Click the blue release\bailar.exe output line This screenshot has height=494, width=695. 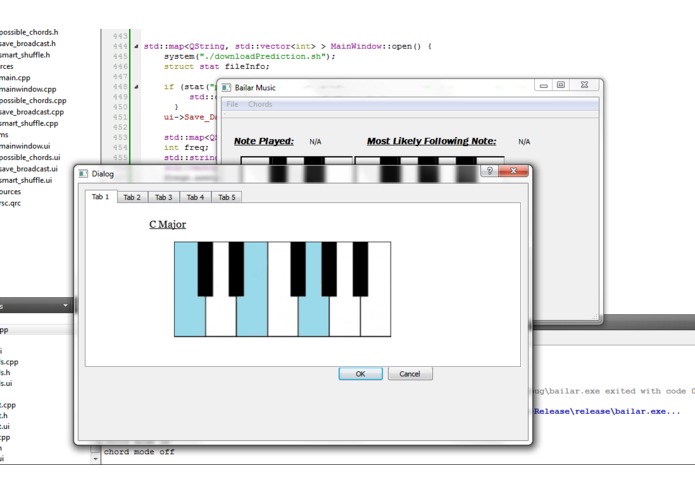pyautogui.click(x=606, y=412)
